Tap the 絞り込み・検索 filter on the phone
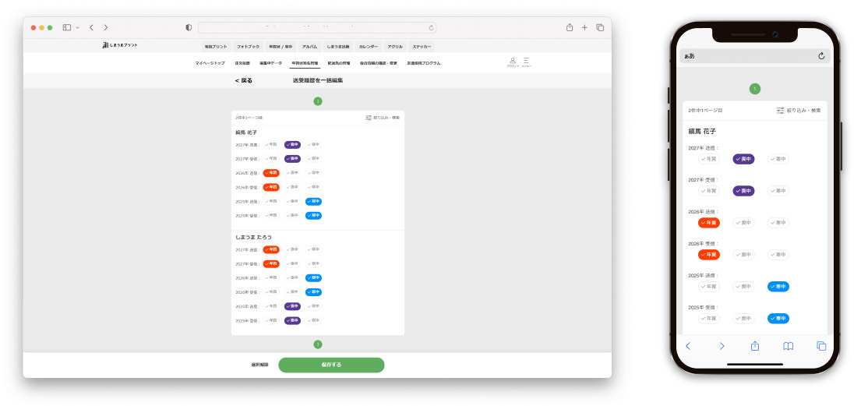This screenshot has width=868, height=406. [799, 110]
